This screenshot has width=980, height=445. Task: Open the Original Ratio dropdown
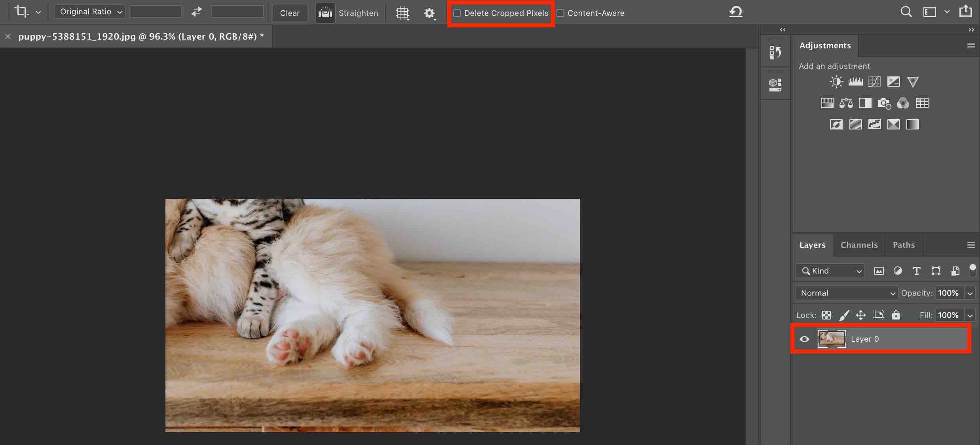[x=90, y=12]
